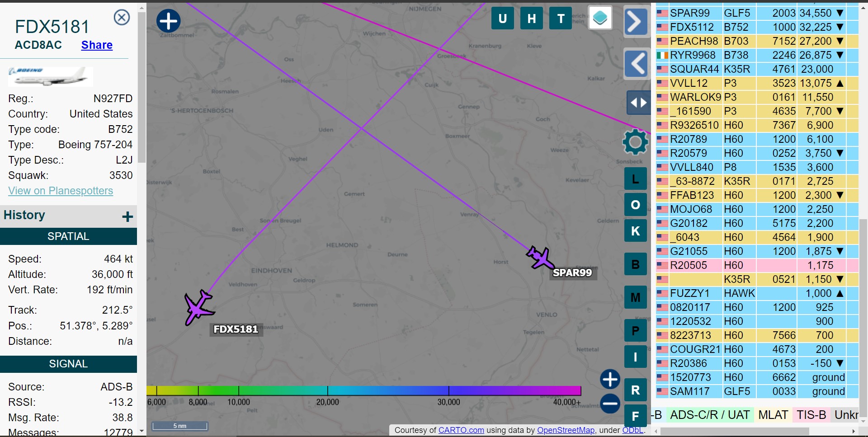
Task: Select FUZZY1 HAWK row in table
Action: point(757,293)
